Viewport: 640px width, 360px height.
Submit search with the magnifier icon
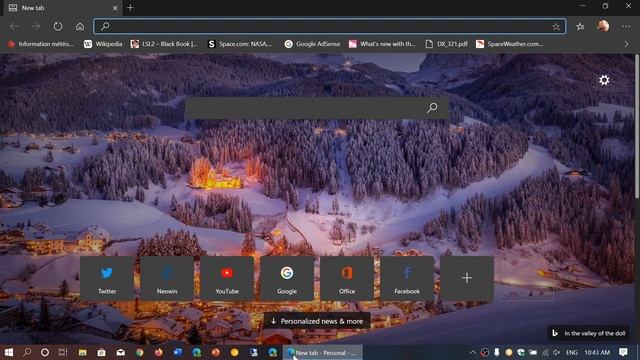[x=432, y=108]
